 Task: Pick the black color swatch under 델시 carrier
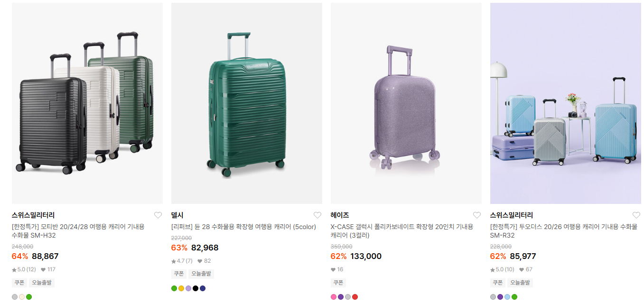point(196,288)
